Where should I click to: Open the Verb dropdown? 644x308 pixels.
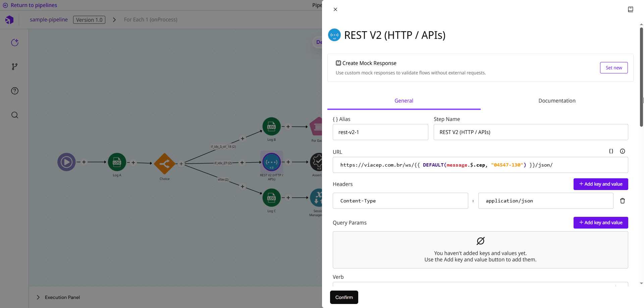point(480,285)
